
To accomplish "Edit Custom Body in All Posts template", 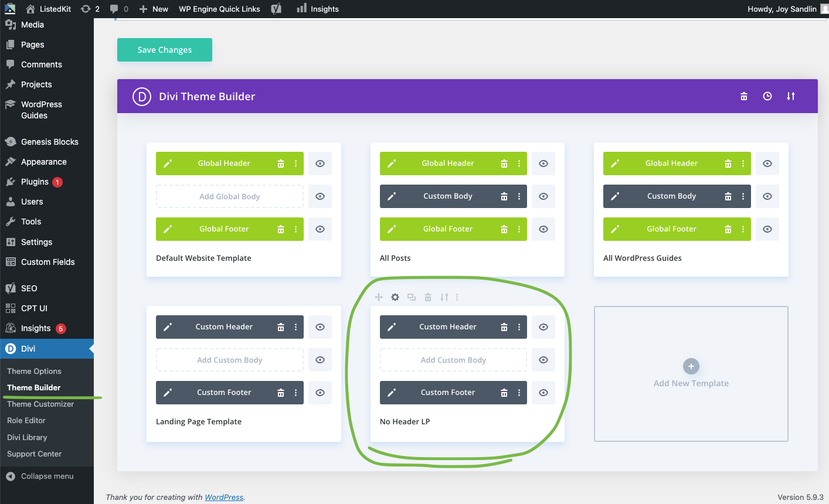I will click(392, 196).
